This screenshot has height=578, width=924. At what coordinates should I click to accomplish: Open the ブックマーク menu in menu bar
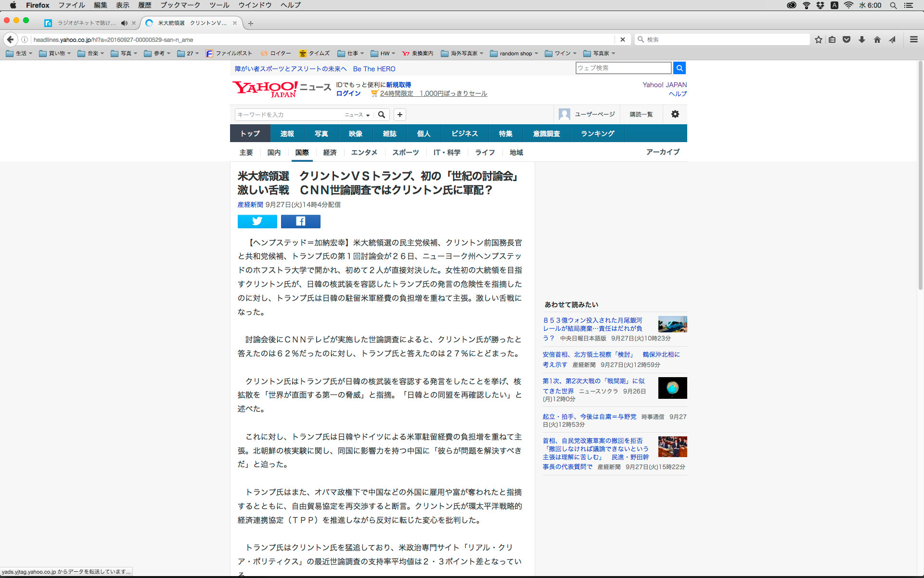(180, 5)
